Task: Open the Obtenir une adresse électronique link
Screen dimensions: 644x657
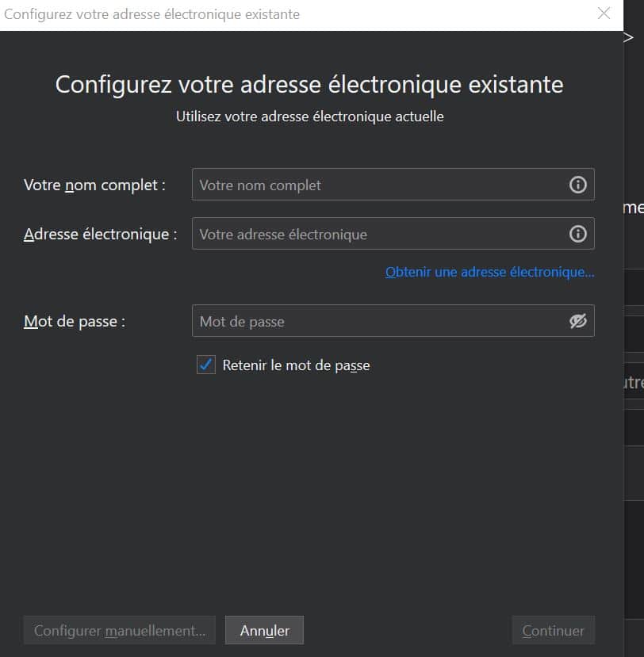Action: coord(489,272)
